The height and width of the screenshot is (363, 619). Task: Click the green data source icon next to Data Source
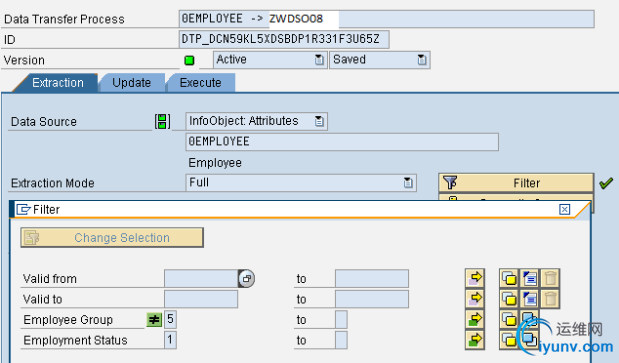(x=162, y=122)
